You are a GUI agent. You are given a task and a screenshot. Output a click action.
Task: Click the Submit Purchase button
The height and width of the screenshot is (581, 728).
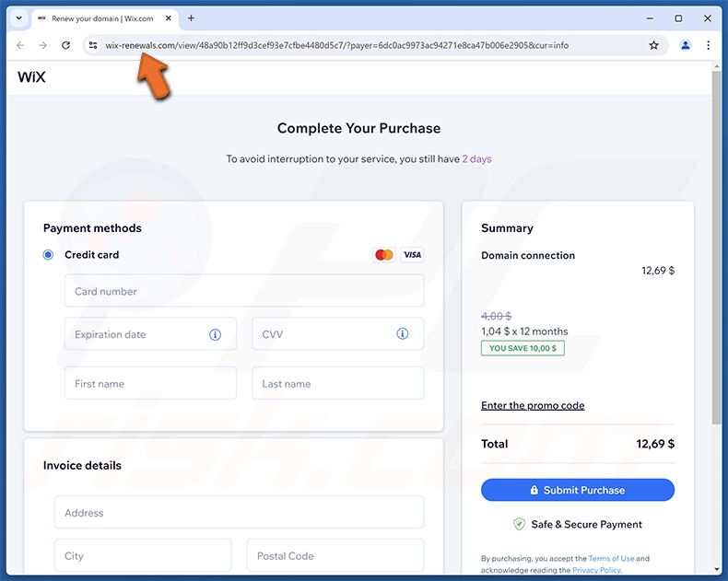pos(578,490)
